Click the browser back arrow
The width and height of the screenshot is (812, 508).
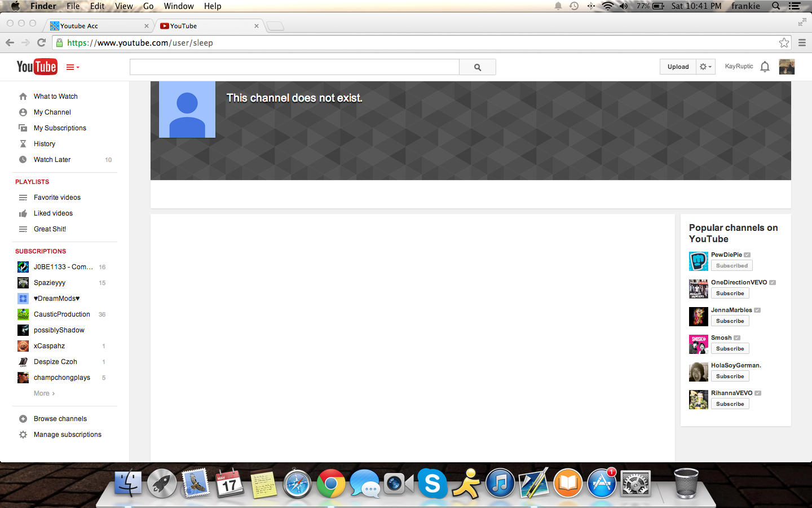coord(10,43)
